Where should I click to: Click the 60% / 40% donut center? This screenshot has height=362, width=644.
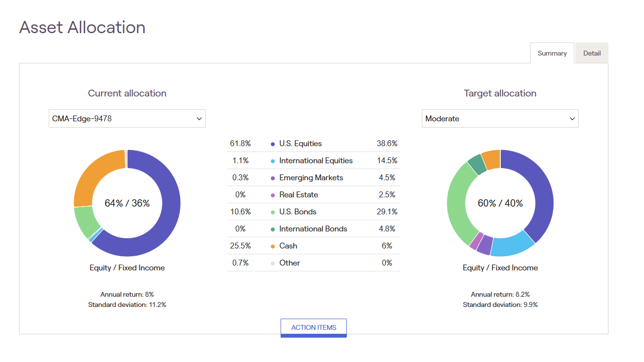500,203
